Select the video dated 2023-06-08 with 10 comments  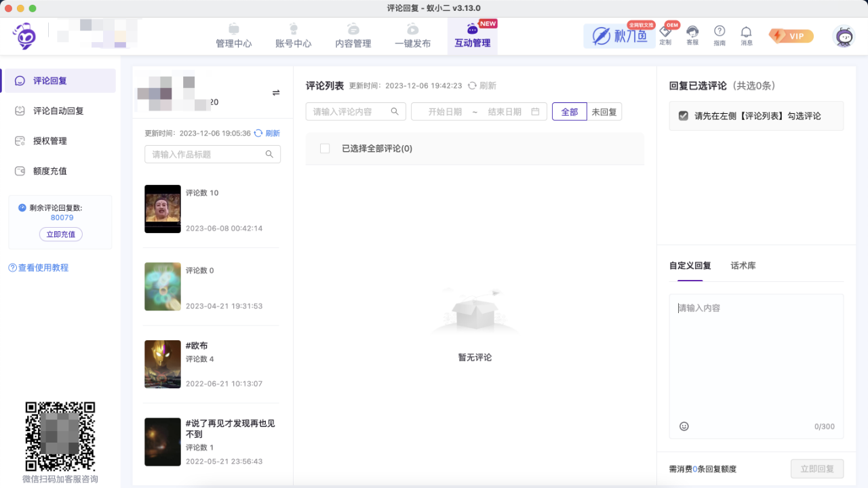tap(210, 209)
